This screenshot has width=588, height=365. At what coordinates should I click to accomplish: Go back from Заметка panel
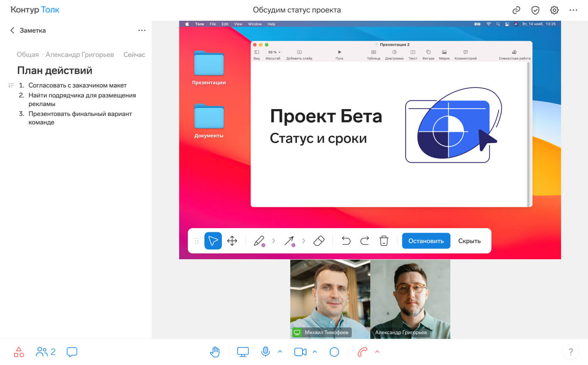(12, 30)
